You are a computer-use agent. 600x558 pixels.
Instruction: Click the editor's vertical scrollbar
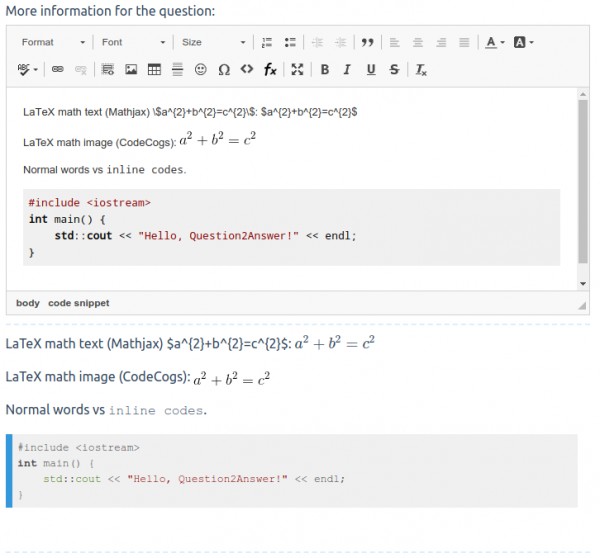[x=583, y=180]
